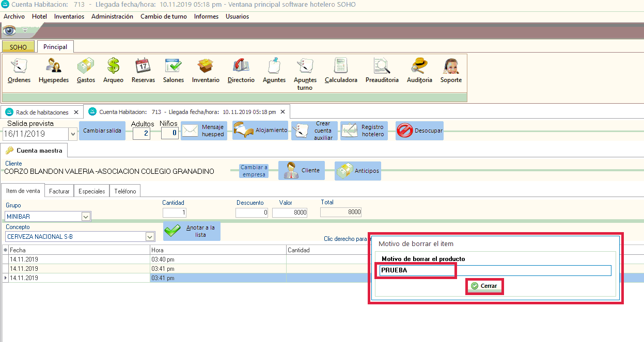
Task: Launch the Calculadora tool
Action: pos(341,71)
